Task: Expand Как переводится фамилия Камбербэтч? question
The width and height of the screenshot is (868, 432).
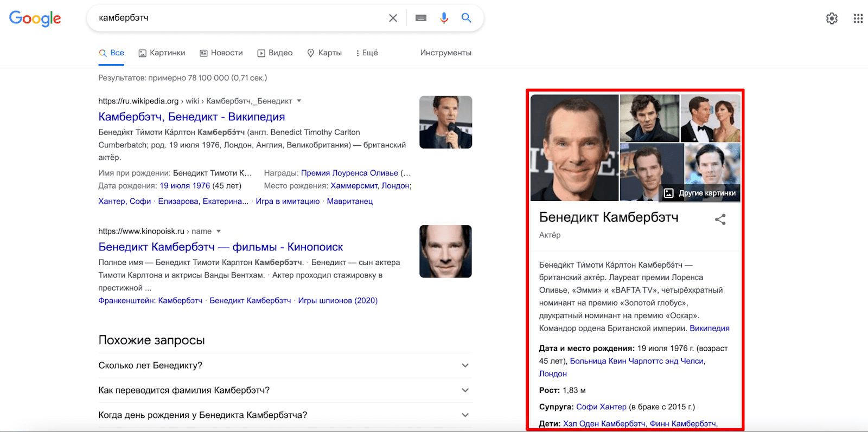Action: 285,390
